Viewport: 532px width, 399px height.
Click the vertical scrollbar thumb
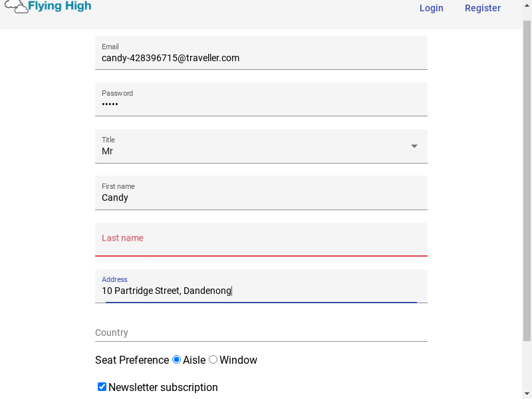tap(527, 181)
